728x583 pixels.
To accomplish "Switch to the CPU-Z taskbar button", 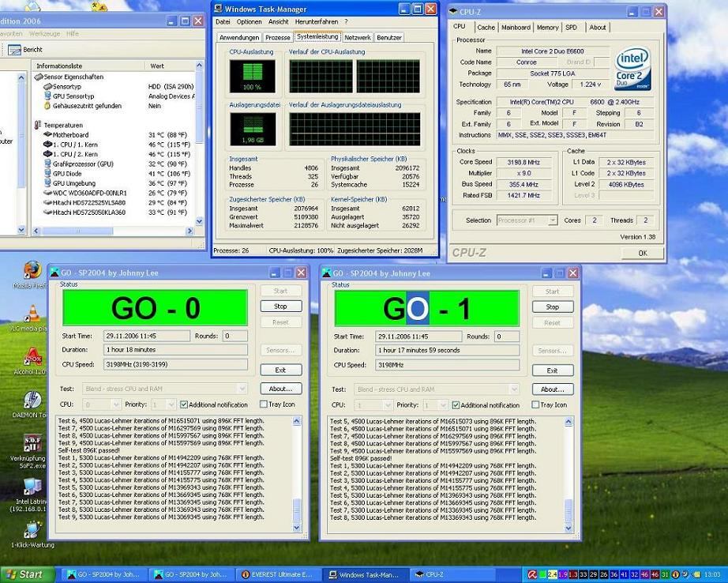I will tap(452, 574).
